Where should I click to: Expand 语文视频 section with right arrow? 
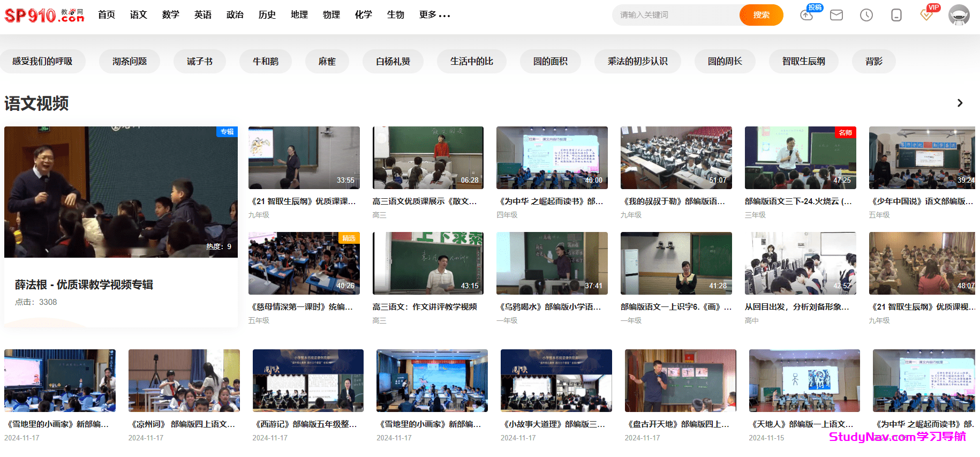pos(960,103)
